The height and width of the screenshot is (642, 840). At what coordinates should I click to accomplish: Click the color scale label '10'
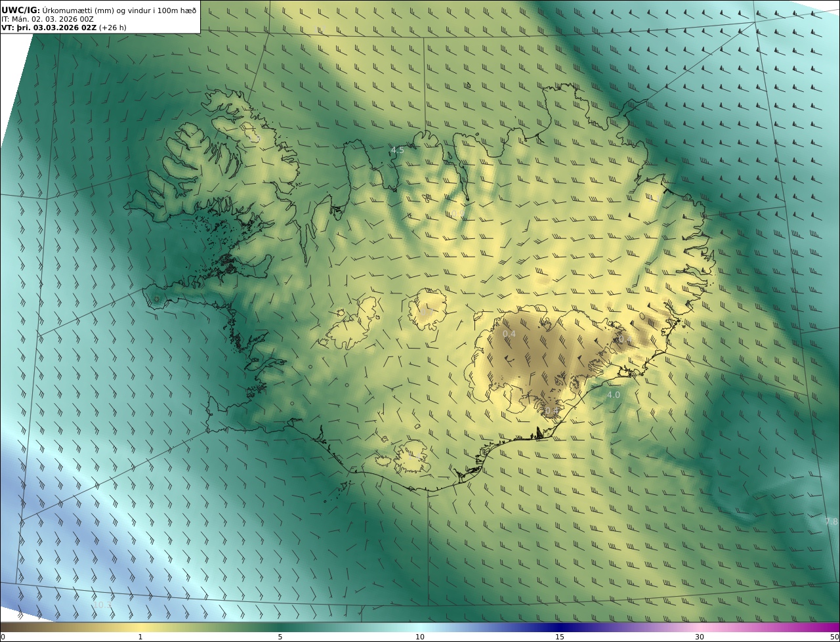420,637
